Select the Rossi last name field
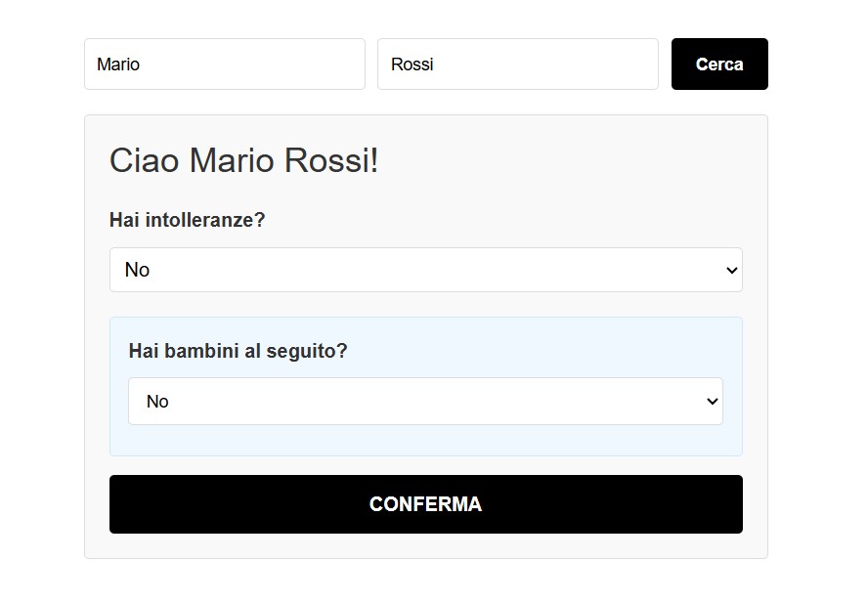Screen dimensions: 868x603 pyautogui.click(x=517, y=64)
